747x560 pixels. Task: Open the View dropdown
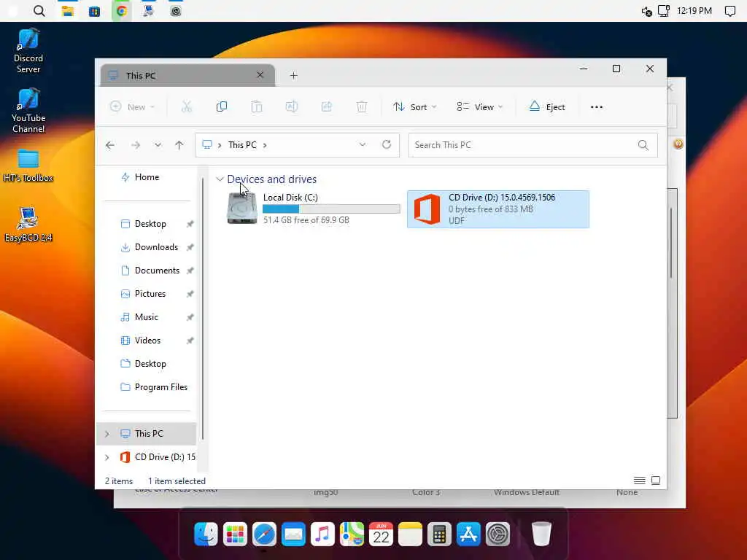click(480, 106)
